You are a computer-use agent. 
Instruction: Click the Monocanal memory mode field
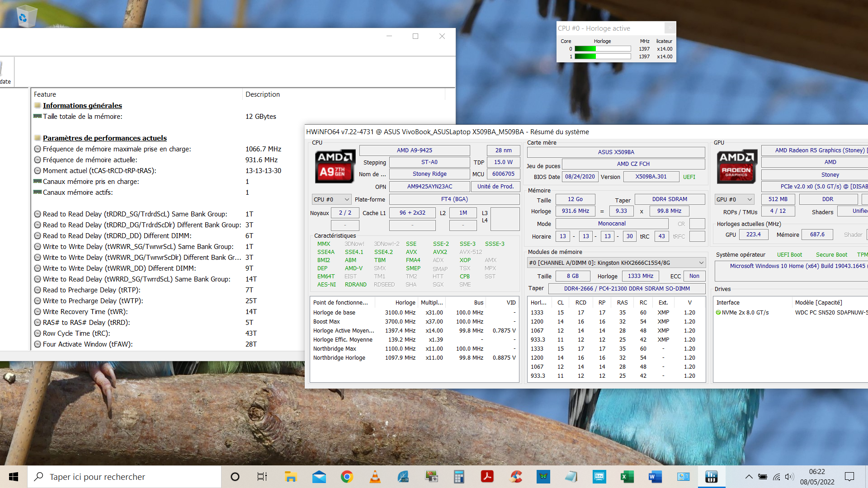tap(612, 224)
